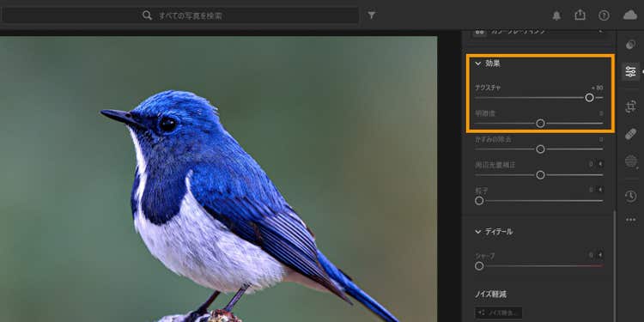Open the notifications bell icon
This screenshot has width=644, height=322.
click(556, 15)
